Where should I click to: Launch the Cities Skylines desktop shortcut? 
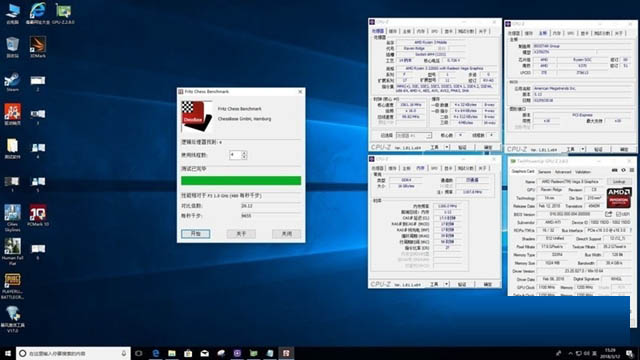pyautogui.click(x=13, y=218)
